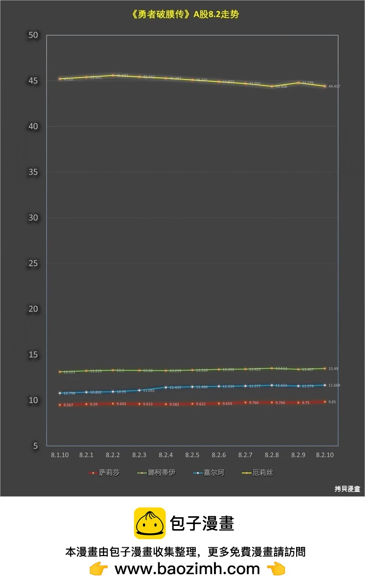365x588 pixels.
Task: Click the 9.85 data point on red line
Action: [x=325, y=402]
